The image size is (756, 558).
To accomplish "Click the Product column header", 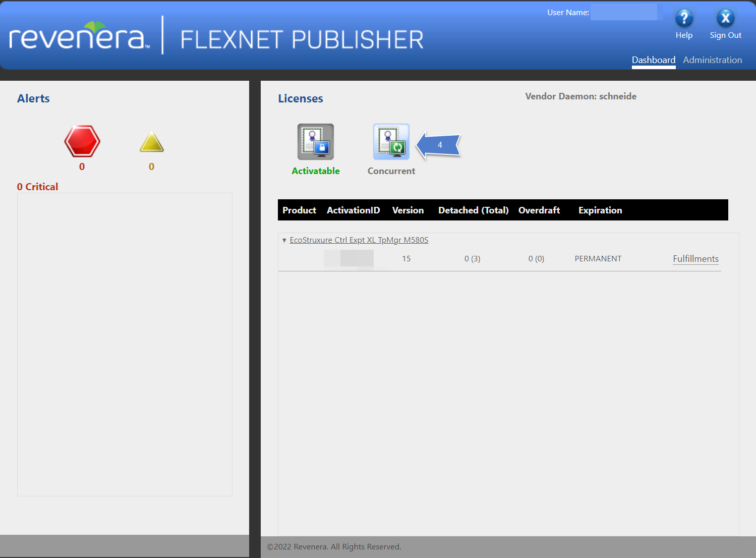I will point(299,210).
